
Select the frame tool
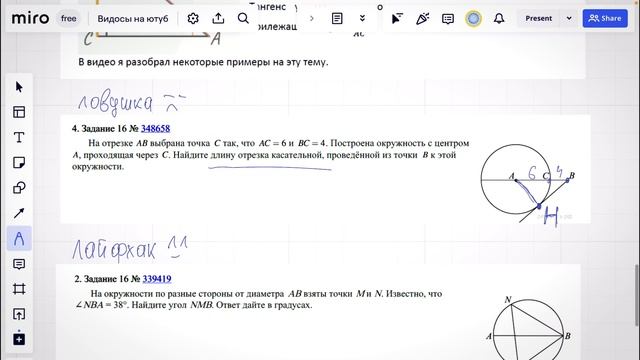pos(19,289)
